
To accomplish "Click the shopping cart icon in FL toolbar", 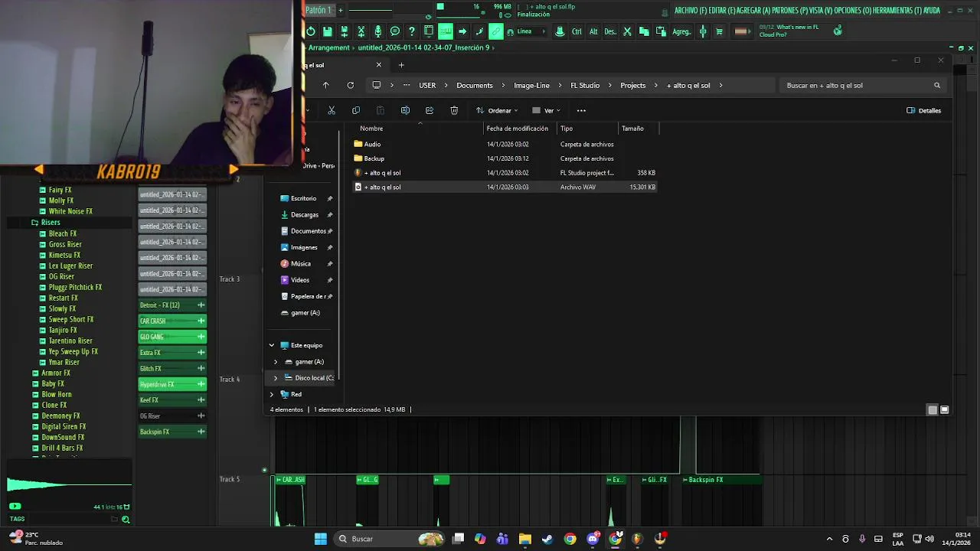I will click(x=719, y=31).
